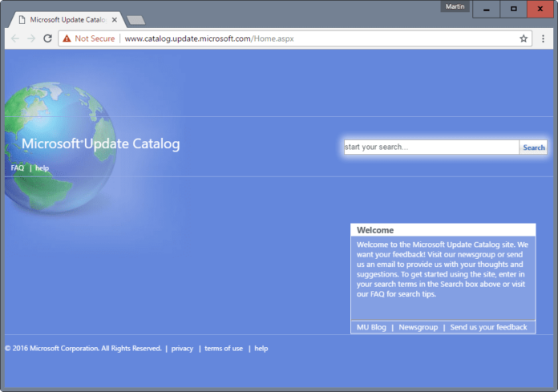The height and width of the screenshot is (392, 558).
Task: Click the browser back arrow
Action: click(x=15, y=38)
